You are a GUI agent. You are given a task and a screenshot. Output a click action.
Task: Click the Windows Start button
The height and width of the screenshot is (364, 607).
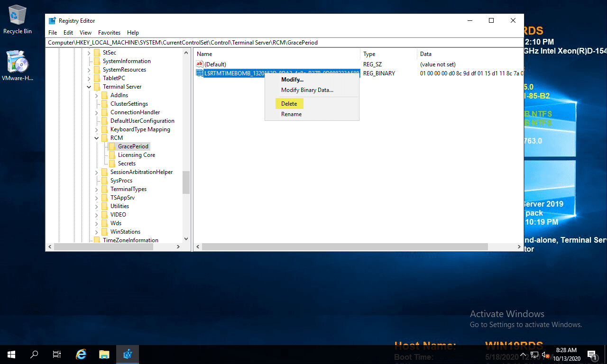[x=11, y=354]
